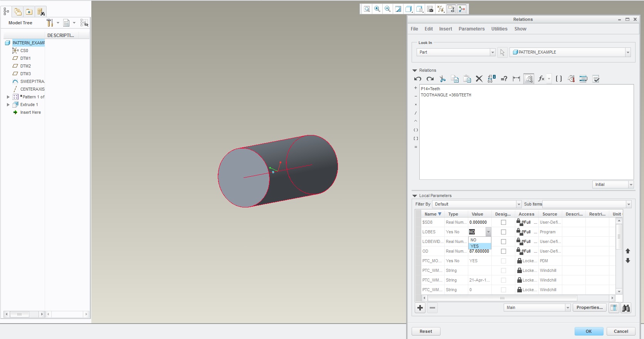Click the Delete X icon in Relations toolbar

479,79
